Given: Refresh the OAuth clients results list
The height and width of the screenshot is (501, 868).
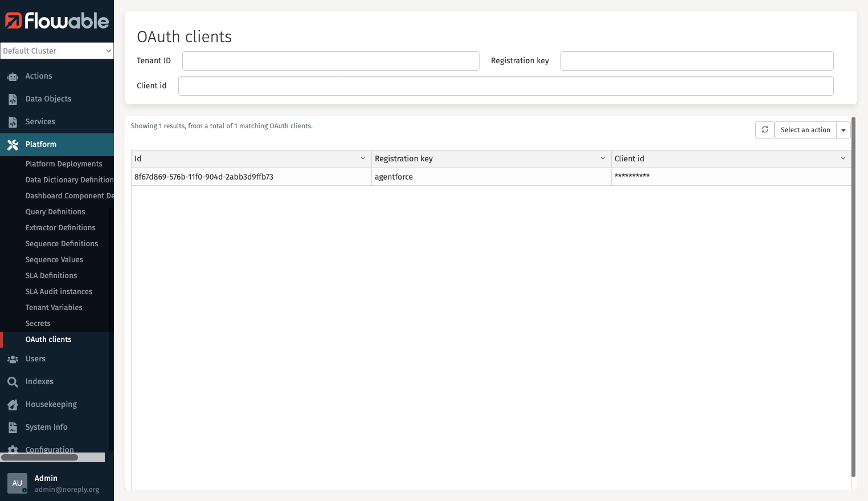Looking at the screenshot, I should (764, 129).
